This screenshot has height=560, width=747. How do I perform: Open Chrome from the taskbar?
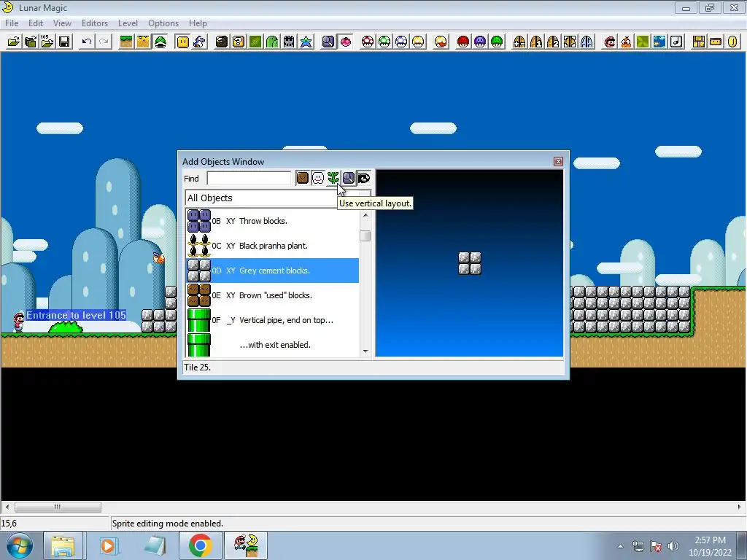coord(200,545)
